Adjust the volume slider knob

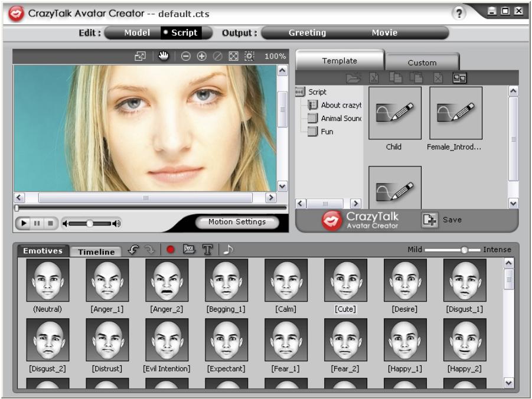coord(90,223)
